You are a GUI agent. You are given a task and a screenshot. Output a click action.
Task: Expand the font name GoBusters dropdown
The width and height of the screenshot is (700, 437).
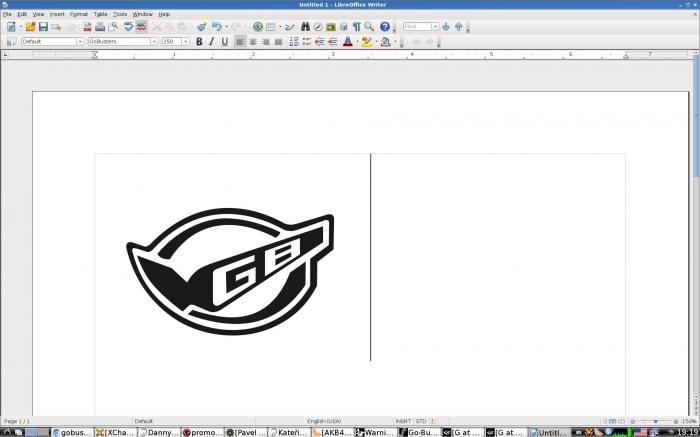click(x=154, y=42)
